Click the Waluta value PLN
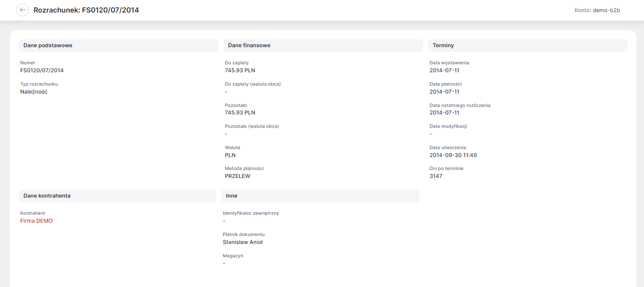Viewport: 644px width, 287px height. (x=230, y=155)
